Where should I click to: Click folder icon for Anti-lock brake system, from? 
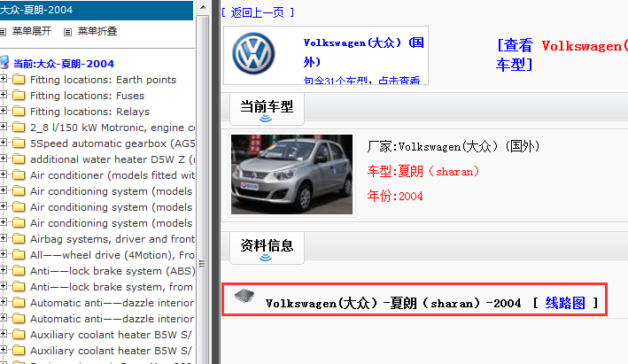[x=19, y=287]
